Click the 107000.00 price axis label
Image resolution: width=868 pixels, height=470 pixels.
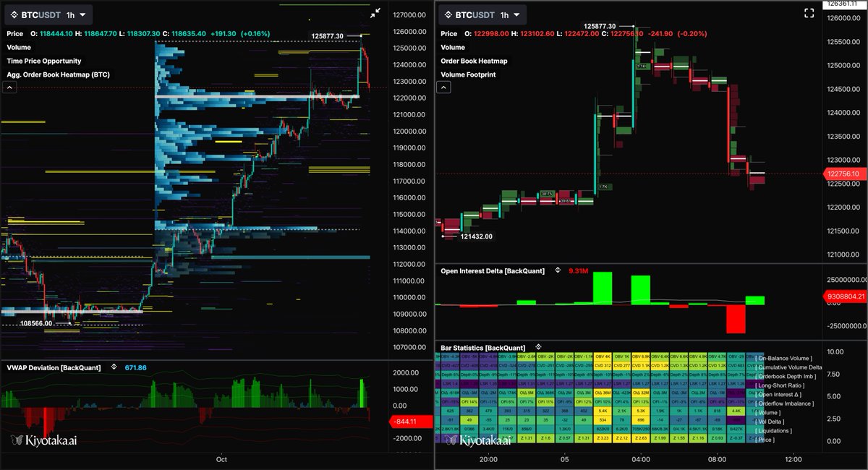(409, 348)
